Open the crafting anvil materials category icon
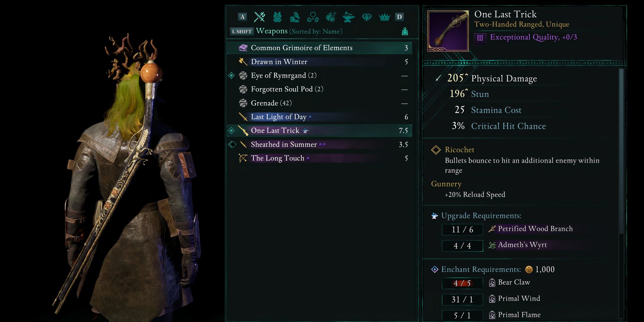This screenshot has height=322, width=644. pyautogui.click(x=348, y=17)
